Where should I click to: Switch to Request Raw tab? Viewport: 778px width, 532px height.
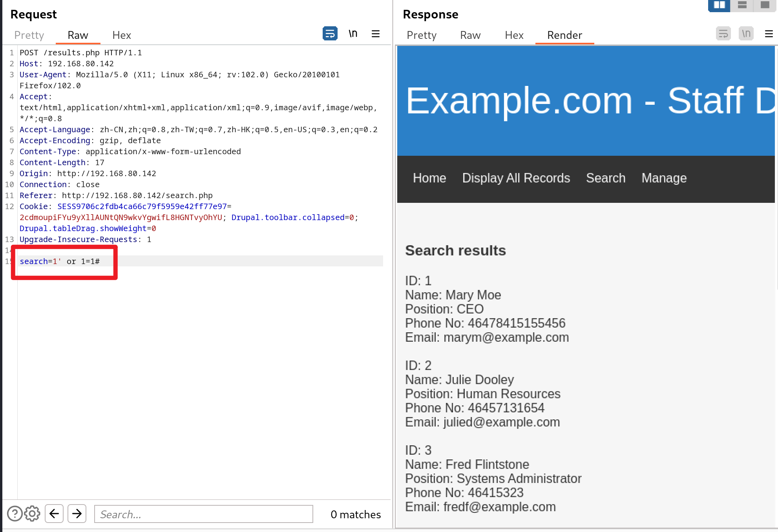78,35
